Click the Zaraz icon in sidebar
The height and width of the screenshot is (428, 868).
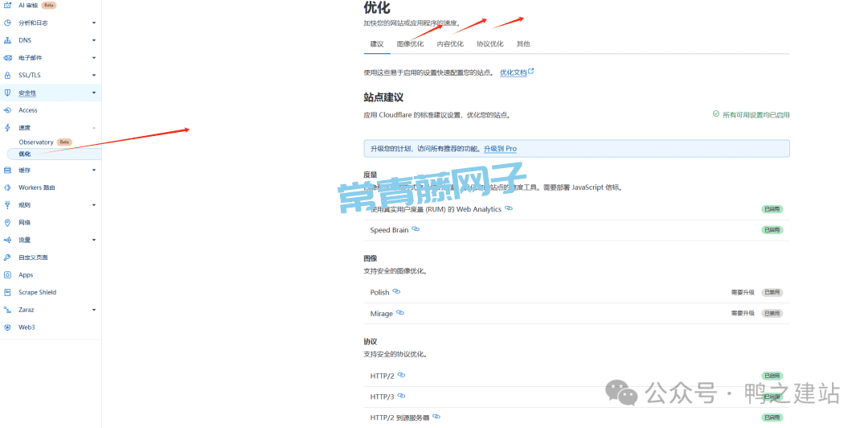(7, 310)
